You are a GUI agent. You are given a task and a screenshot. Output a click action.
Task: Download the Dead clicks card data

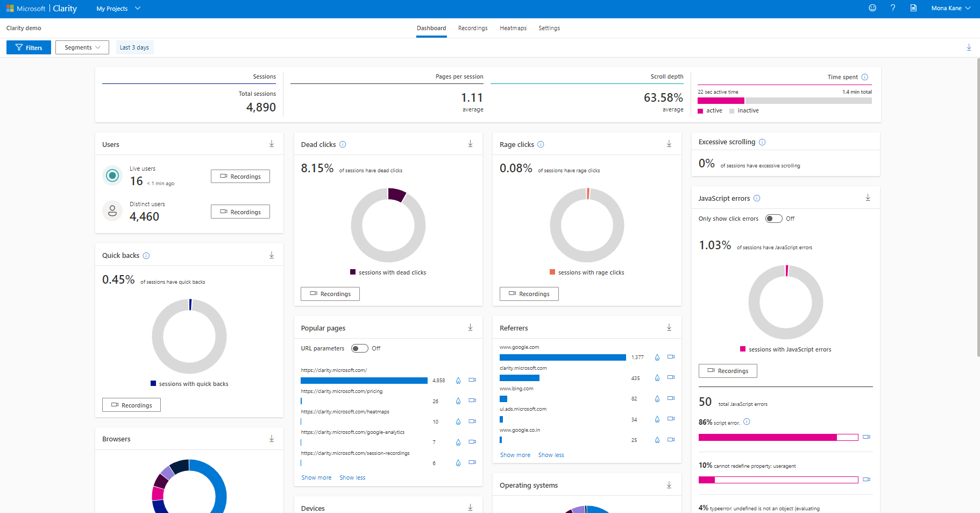click(470, 144)
